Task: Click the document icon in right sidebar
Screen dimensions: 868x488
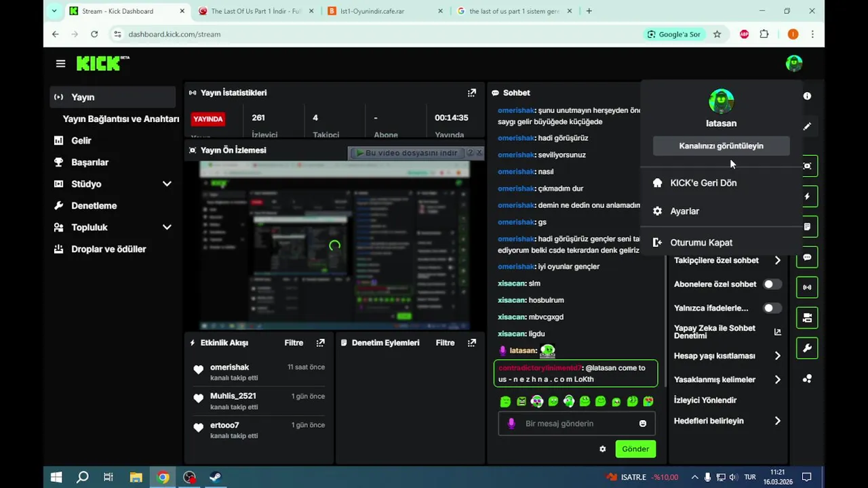Action: [x=807, y=226]
